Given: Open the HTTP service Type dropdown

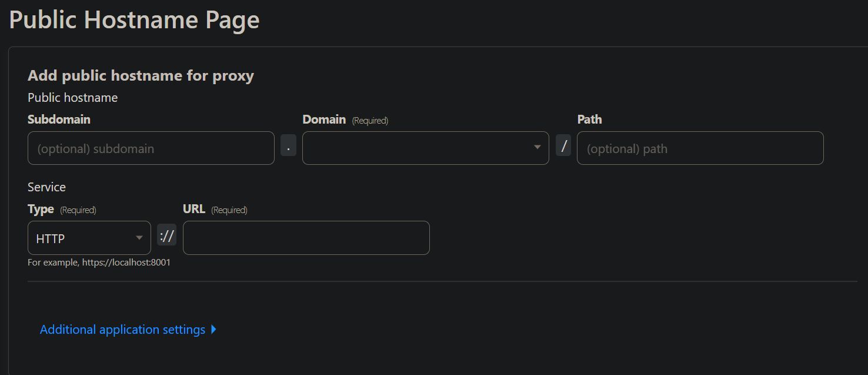Looking at the screenshot, I should (x=89, y=238).
